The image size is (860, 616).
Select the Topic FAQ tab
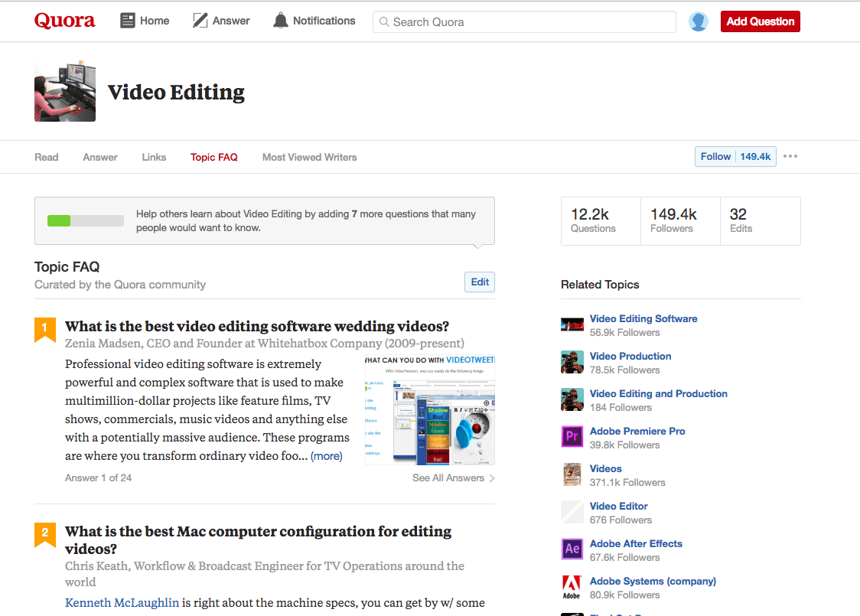click(214, 157)
